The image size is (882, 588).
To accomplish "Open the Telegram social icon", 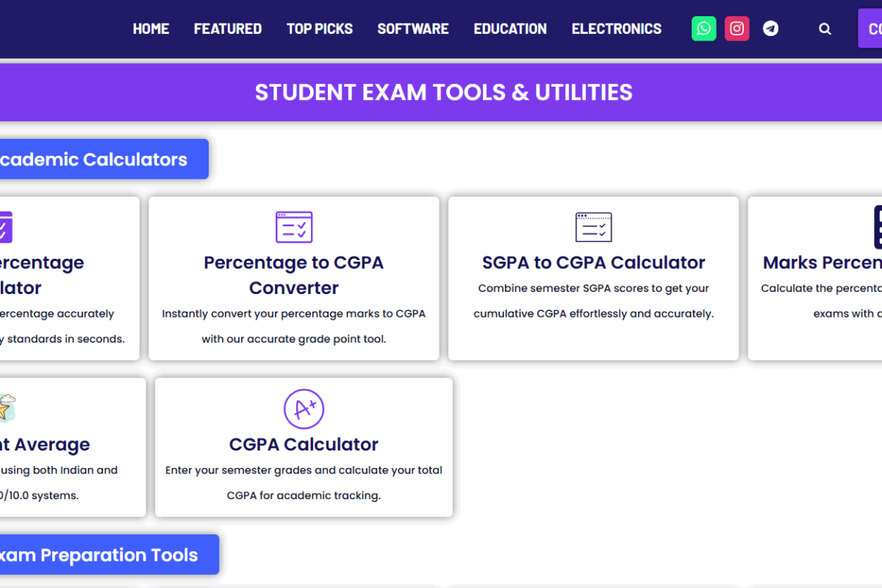I will 770,29.
